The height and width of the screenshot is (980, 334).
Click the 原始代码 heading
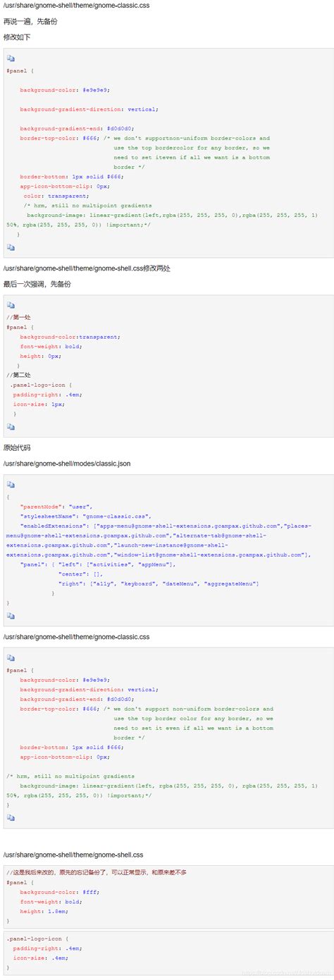17,447
